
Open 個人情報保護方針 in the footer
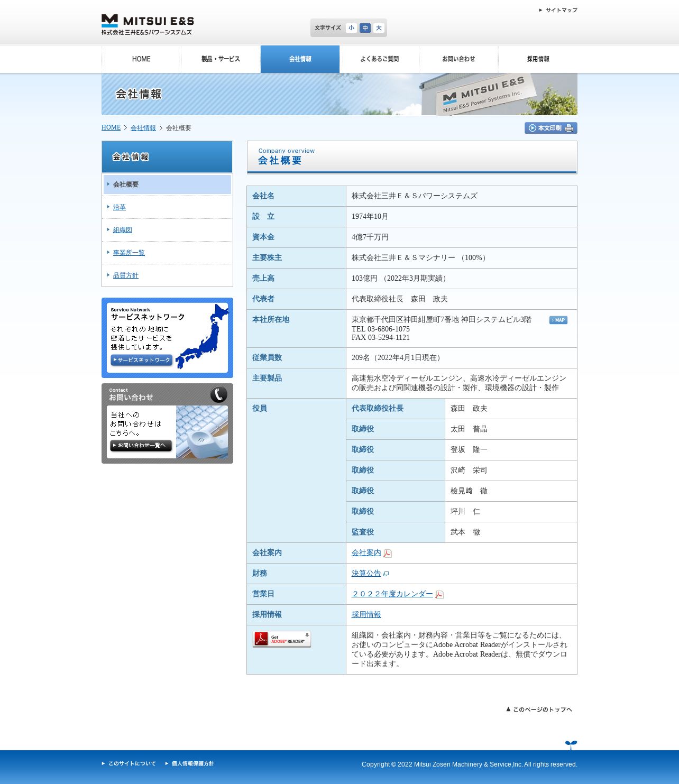click(190, 763)
